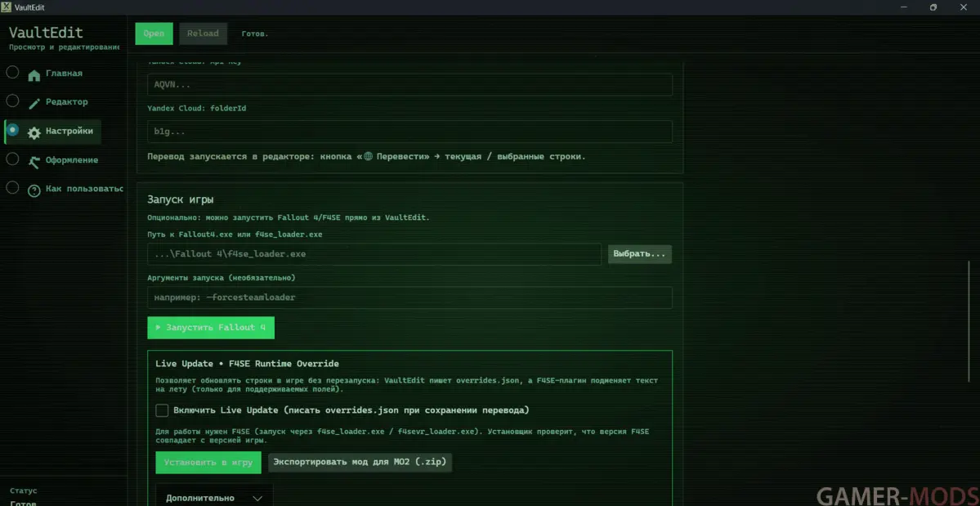This screenshot has height=506, width=980.
Task: Click the pencil icon for Редактор
Action: click(x=34, y=104)
